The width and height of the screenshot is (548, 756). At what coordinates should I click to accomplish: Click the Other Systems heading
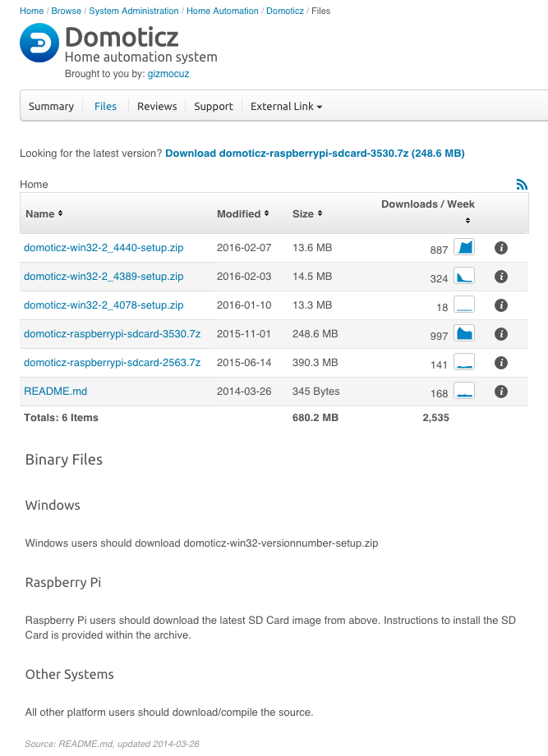point(70,674)
